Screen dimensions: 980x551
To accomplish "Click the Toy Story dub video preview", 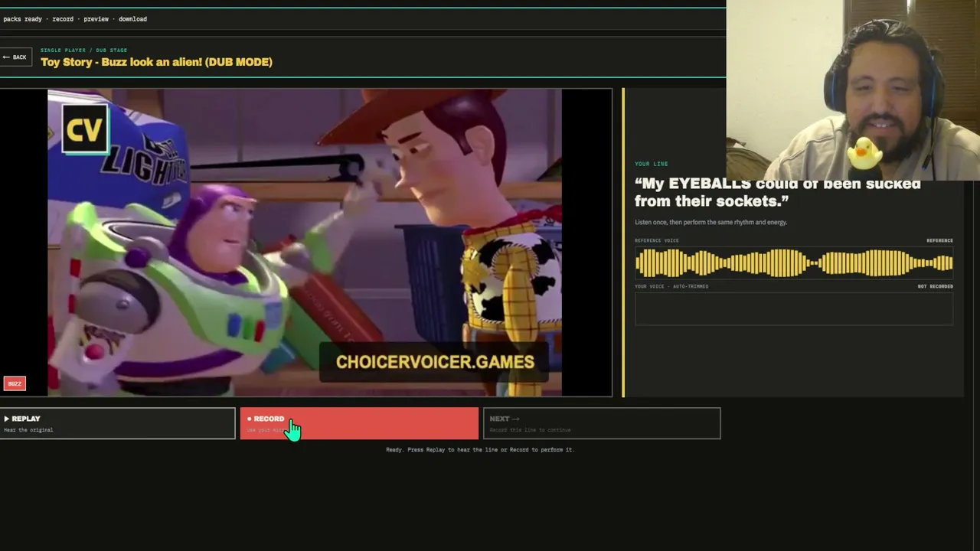I will point(305,243).
